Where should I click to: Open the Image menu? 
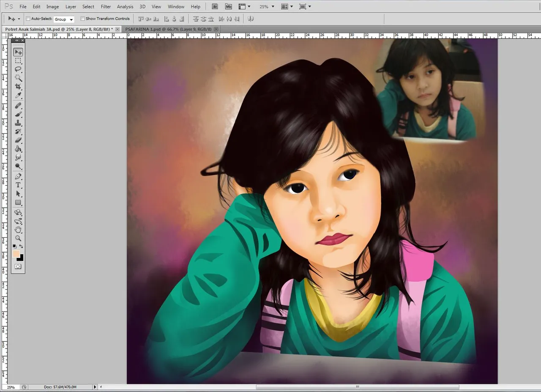(52, 7)
